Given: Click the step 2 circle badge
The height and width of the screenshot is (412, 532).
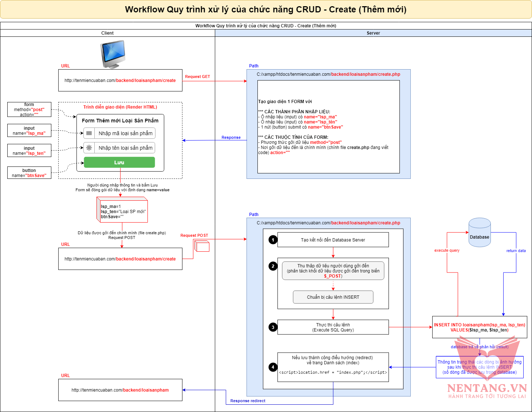Looking at the screenshot, I should click(273, 266).
